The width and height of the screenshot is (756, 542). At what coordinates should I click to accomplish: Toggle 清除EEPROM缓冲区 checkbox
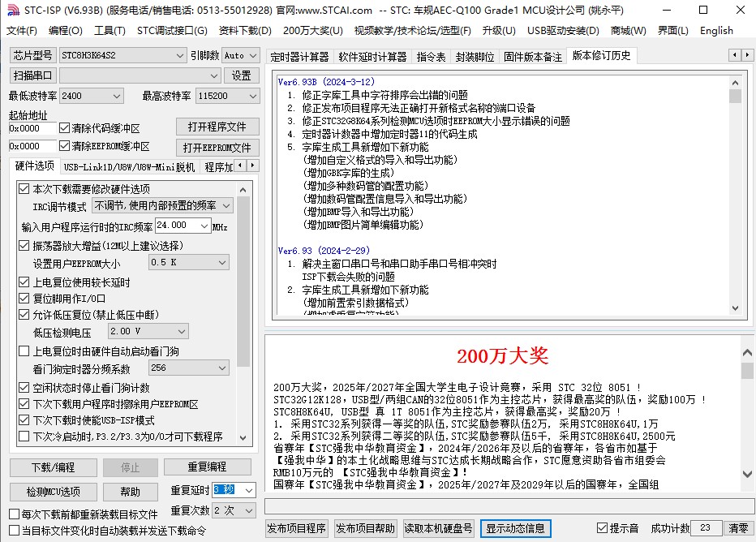pos(64,145)
